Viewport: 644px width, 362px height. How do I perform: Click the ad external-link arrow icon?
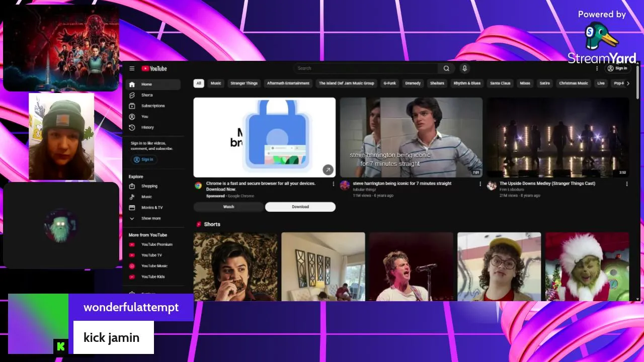pyautogui.click(x=328, y=170)
